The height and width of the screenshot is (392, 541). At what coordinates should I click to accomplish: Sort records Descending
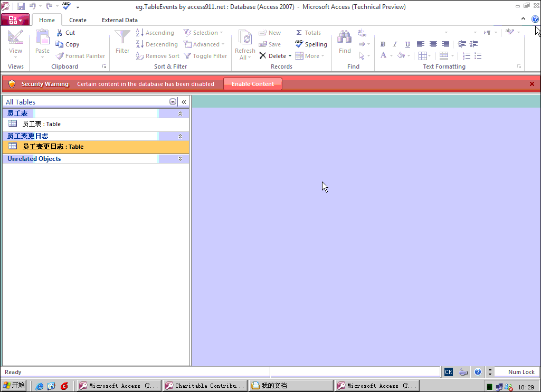tap(157, 44)
